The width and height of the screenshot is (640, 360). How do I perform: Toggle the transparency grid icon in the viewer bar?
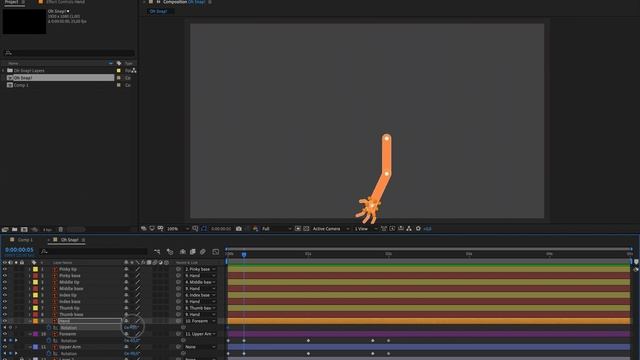point(306,229)
